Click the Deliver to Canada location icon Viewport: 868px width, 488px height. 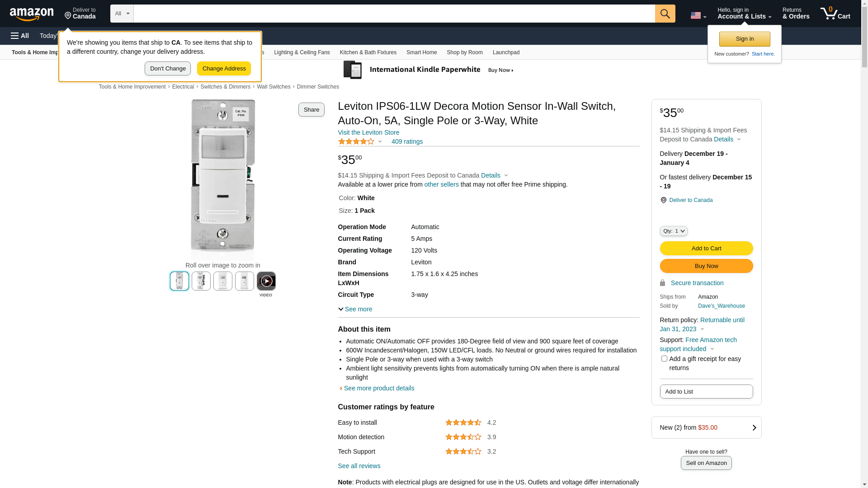(663, 200)
